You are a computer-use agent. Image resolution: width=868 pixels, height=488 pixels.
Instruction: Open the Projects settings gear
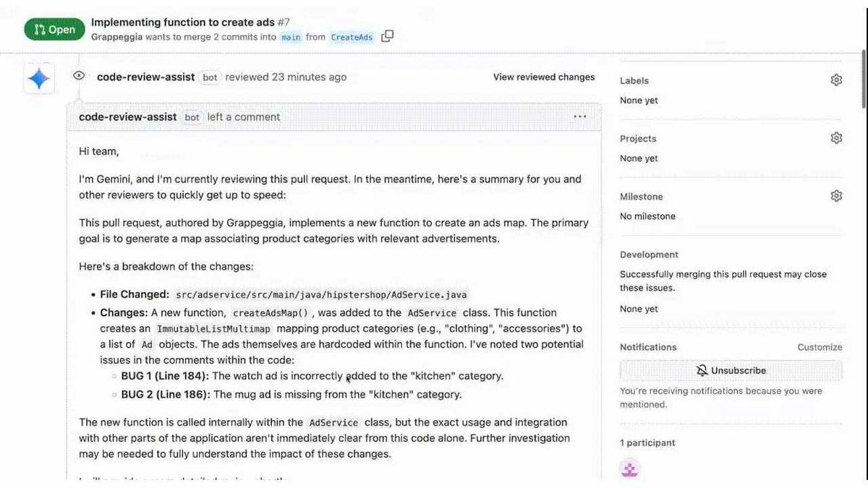(836, 137)
